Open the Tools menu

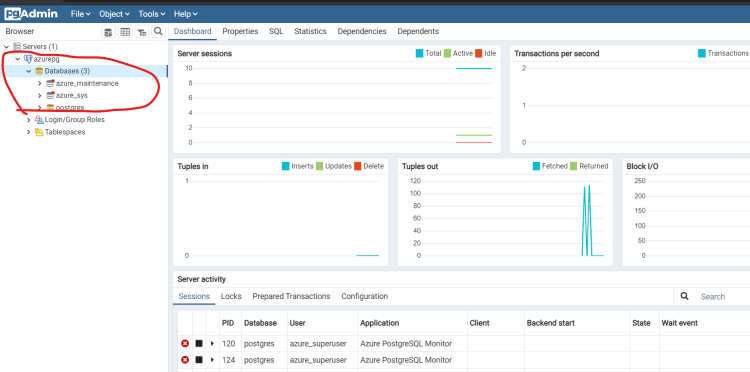152,14
